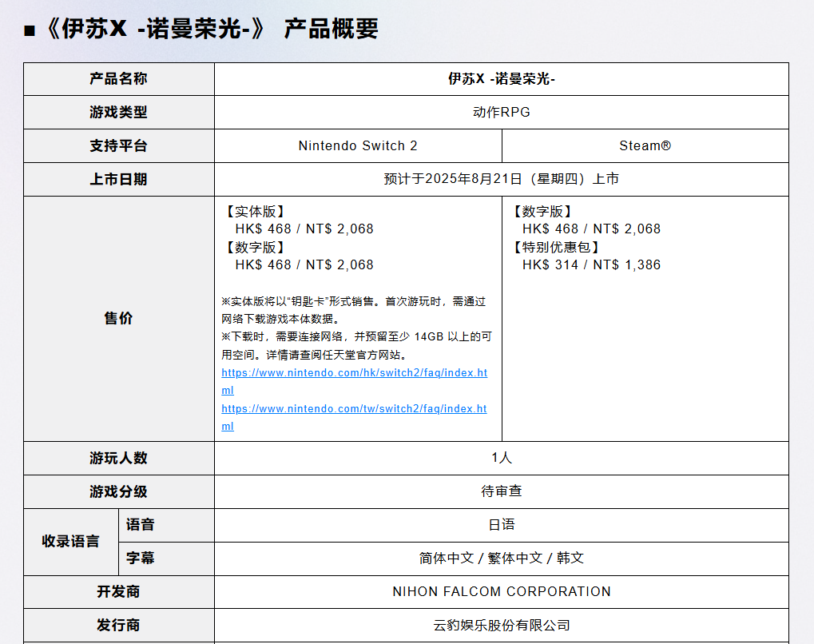Click the page heading 《伊苏X -诺曼荣光-》 产品概要
814x644 pixels.
[x=201, y=29]
